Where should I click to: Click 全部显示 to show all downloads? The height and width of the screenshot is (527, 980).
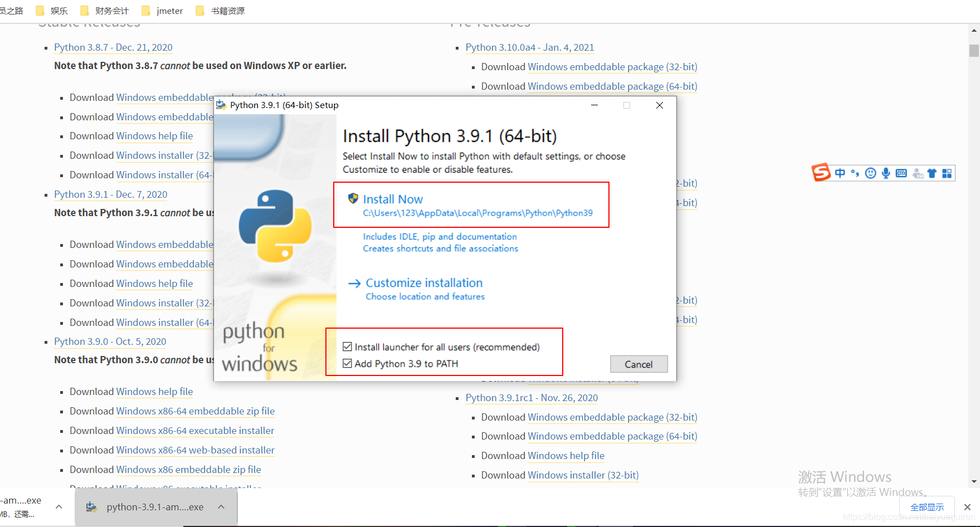point(927,507)
